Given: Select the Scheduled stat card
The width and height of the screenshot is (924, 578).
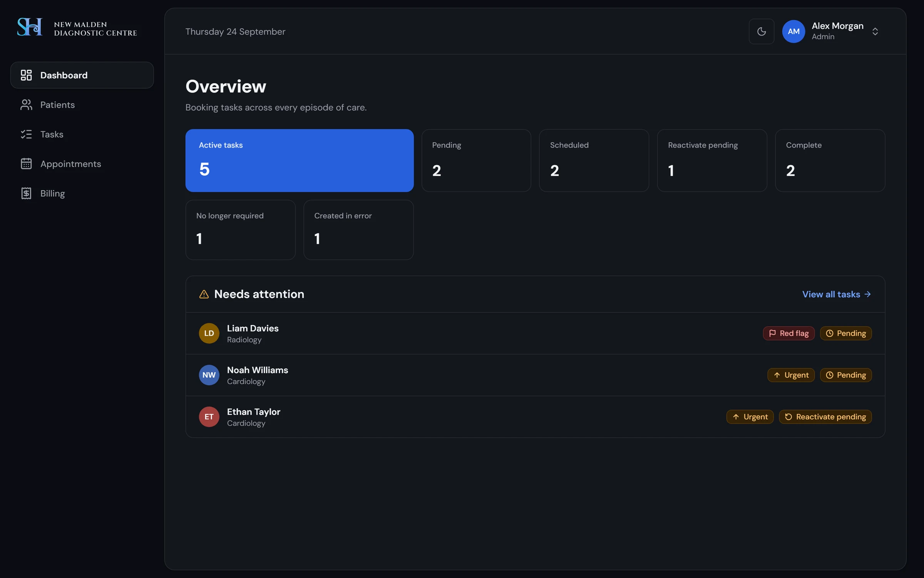Looking at the screenshot, I should [594, 160].
